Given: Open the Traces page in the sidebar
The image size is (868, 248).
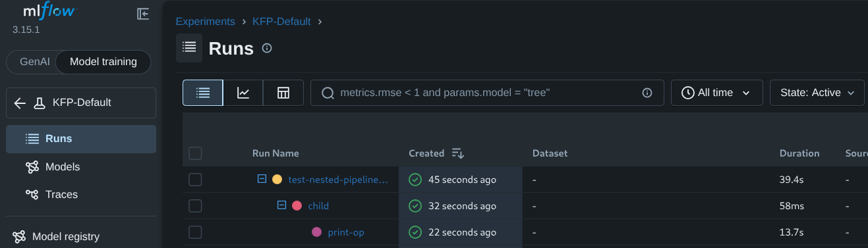Looking at the screenshot, I should 81,195.
